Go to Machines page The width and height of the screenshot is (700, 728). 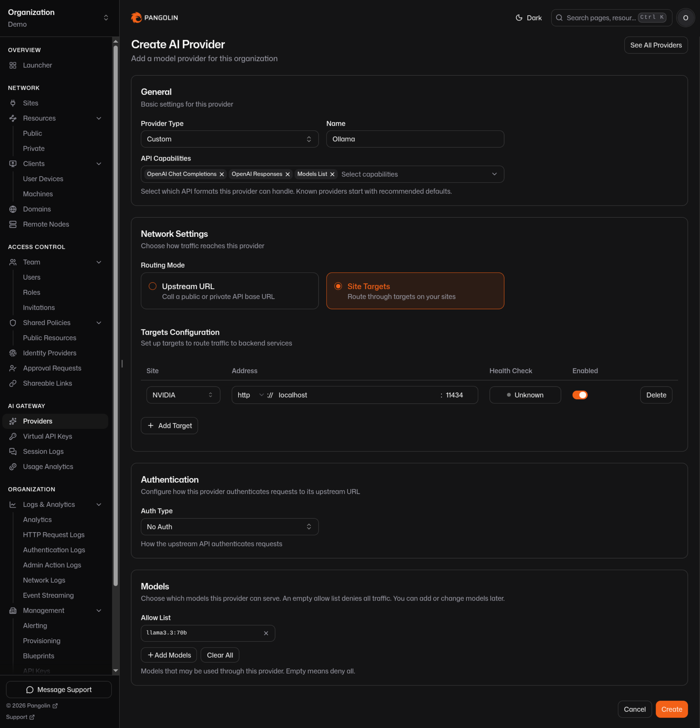(x=38, y=194)
